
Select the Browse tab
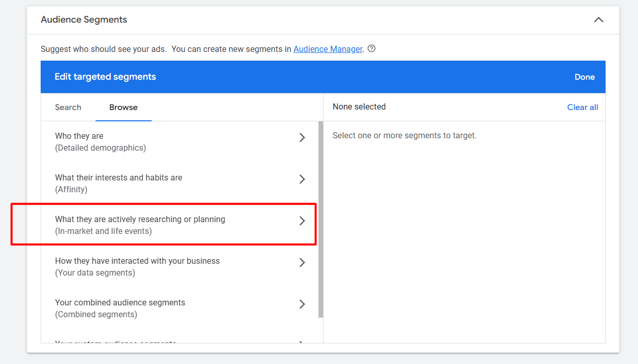(123, 107)
